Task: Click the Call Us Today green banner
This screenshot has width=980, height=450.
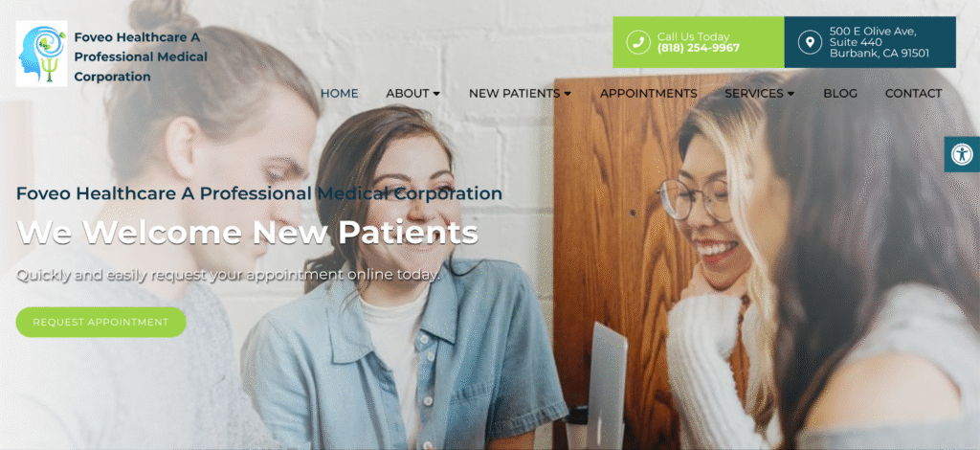Action: pyautogui.click(x=698, y=42)
